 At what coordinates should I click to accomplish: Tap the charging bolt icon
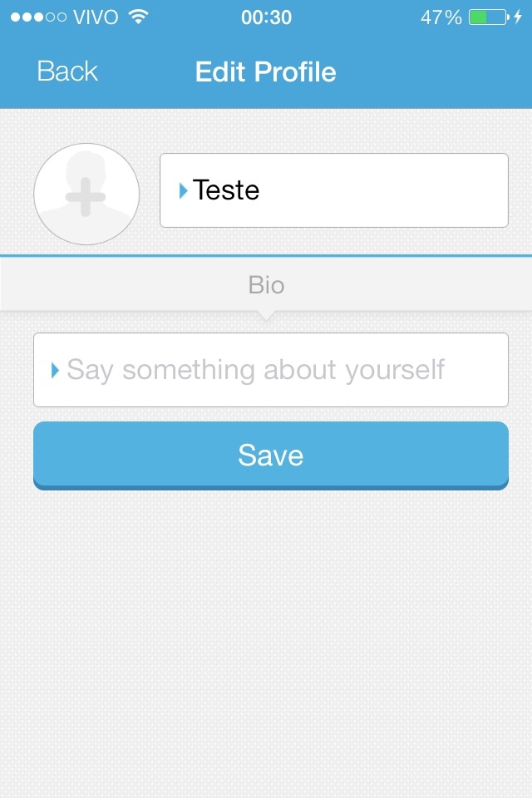pyautogui.click(x=518, y=17)
